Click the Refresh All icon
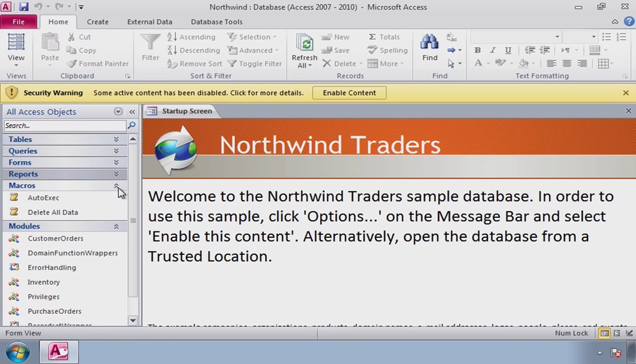Viewport: 636px width, 364px height. [304, 42]
